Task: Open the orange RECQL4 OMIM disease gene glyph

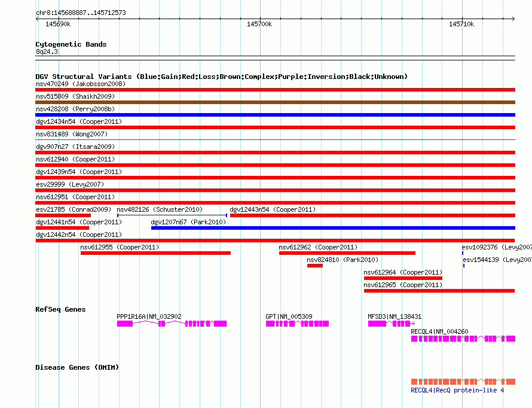Action: coord(463,382)
